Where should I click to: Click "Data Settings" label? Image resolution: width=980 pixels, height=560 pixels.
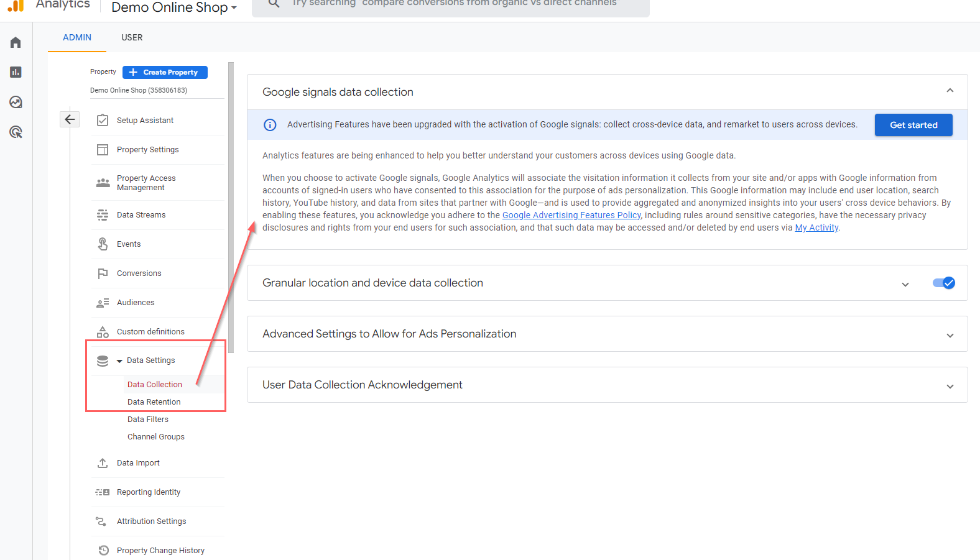click(150, 360)
